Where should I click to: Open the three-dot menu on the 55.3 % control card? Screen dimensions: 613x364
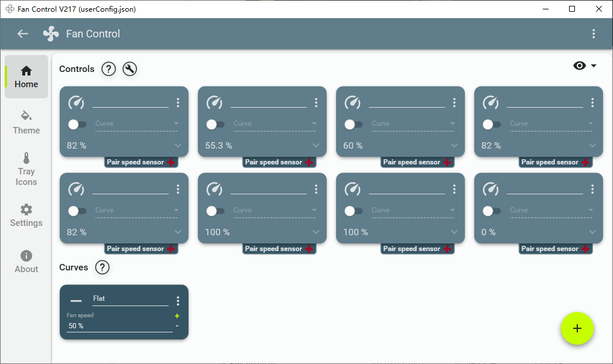tap(316, 103)
